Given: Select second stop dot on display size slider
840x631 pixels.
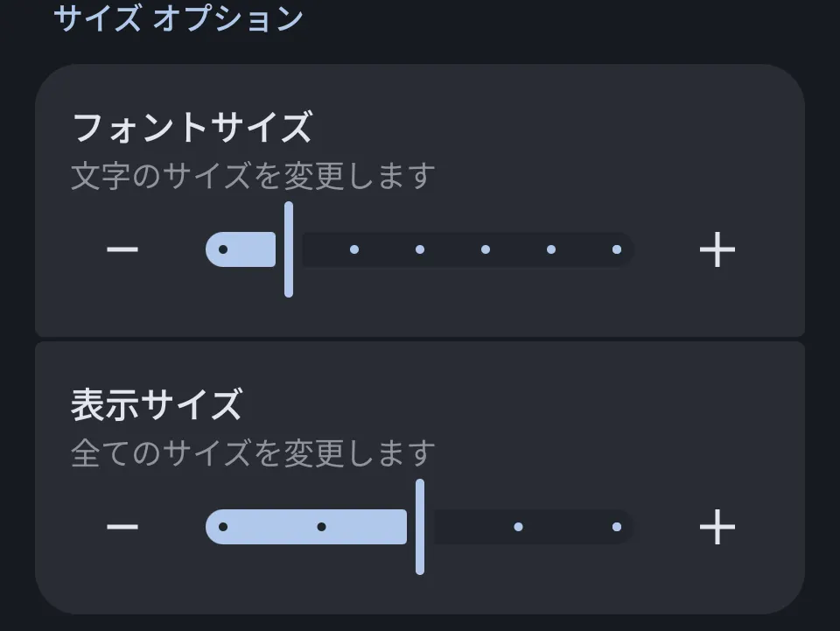Looking at the screenshot, I should pos(322,527).
